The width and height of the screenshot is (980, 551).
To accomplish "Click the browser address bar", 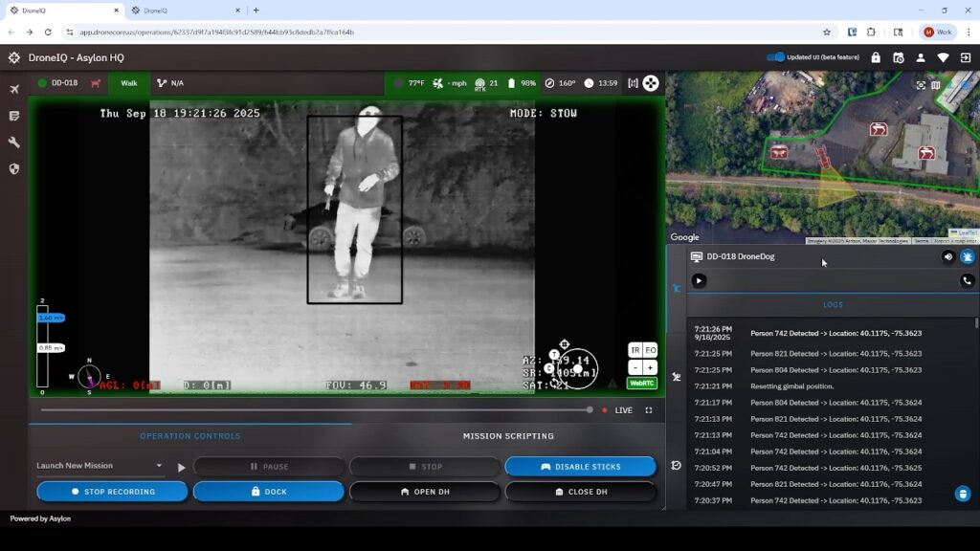I will (444, 32).
